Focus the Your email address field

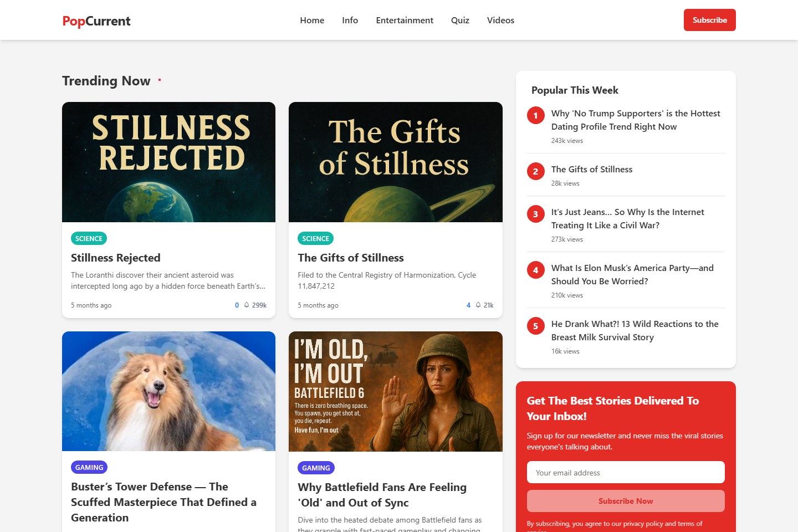pos(626,473)
